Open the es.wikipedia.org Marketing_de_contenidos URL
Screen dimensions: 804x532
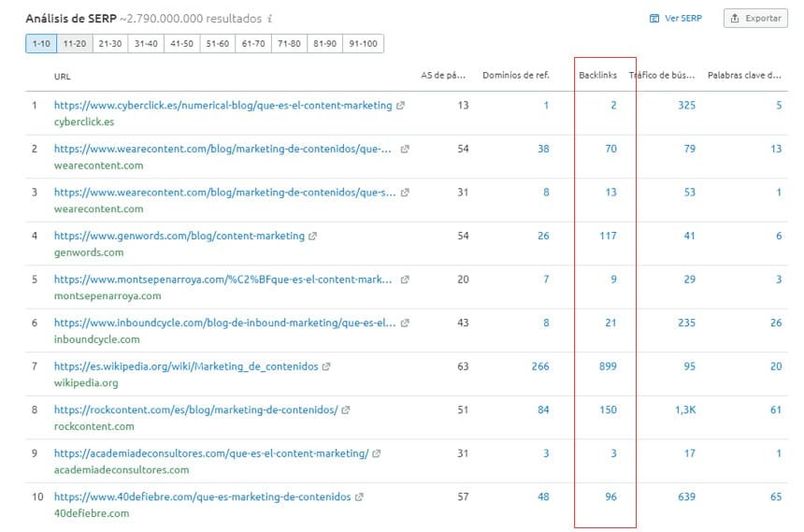(x=186, y=367)
